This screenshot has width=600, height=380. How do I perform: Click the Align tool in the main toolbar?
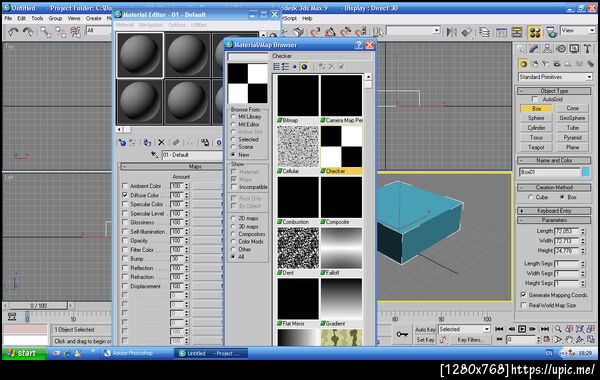click(467, 32)
